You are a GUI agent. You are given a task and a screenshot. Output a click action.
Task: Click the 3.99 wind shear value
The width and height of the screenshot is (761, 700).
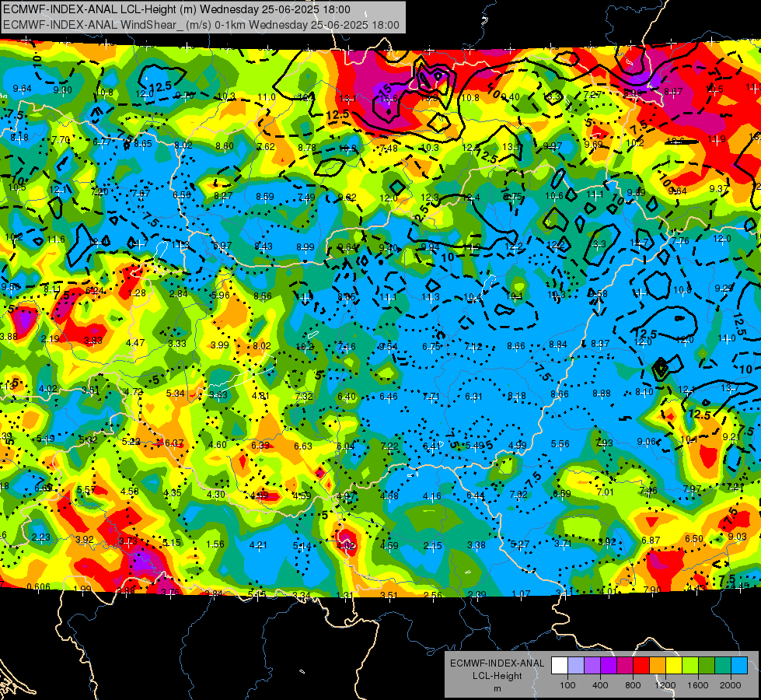click(220, 345)
